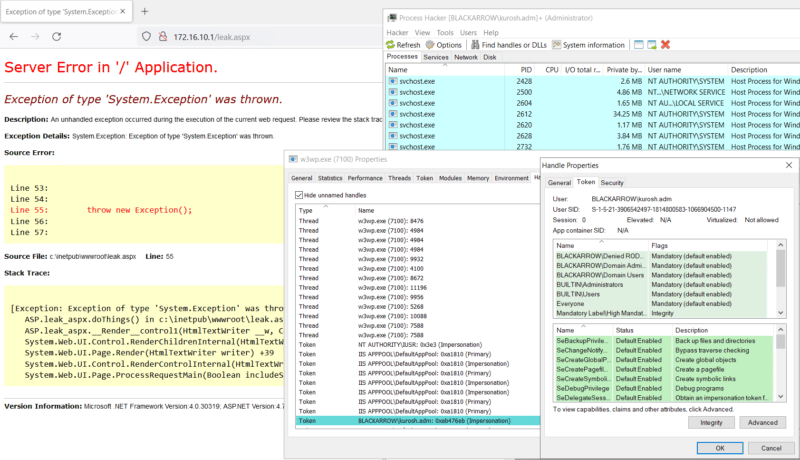Open System information in Process Hacker
Viewport: 800px width, 460px height.
tap(588, 45)
